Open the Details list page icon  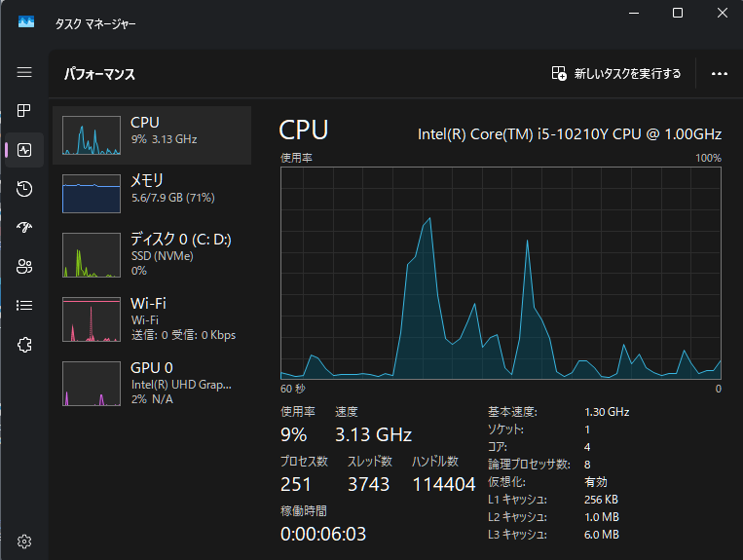(x=24, y=305)
